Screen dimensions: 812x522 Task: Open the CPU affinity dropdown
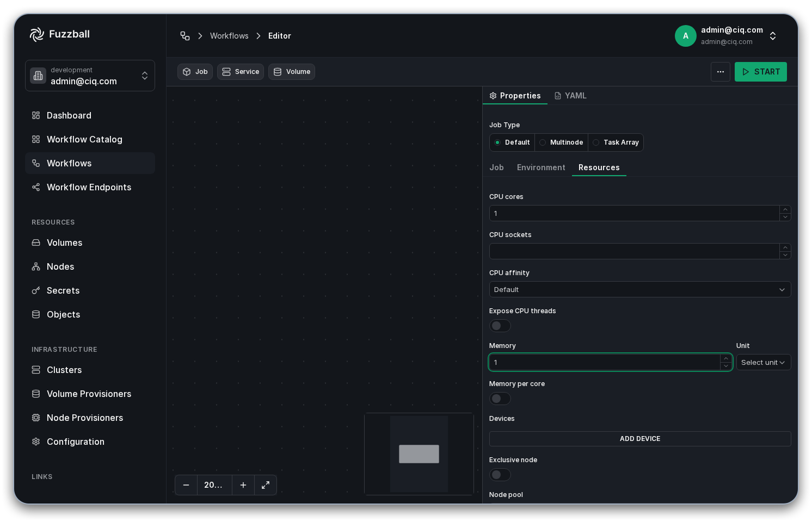tap(640, 289)
